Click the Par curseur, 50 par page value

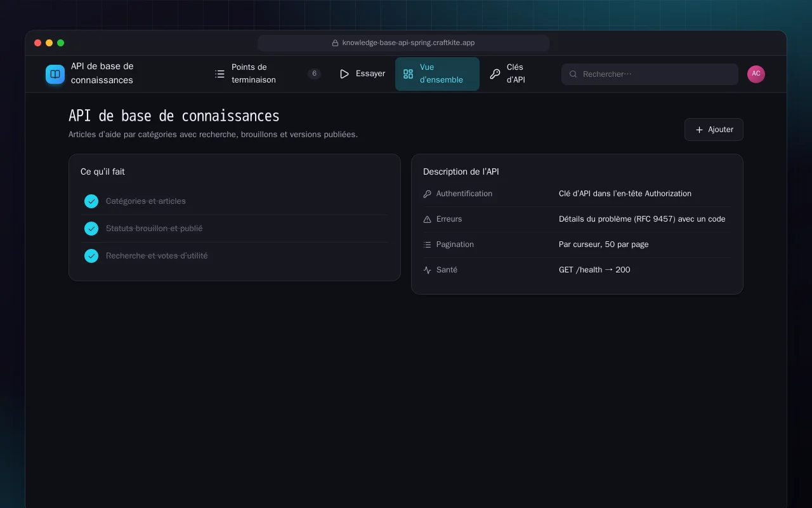pos(603,244)
